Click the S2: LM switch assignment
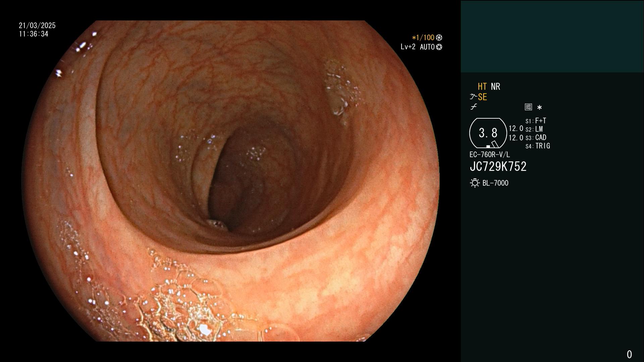 534,129
